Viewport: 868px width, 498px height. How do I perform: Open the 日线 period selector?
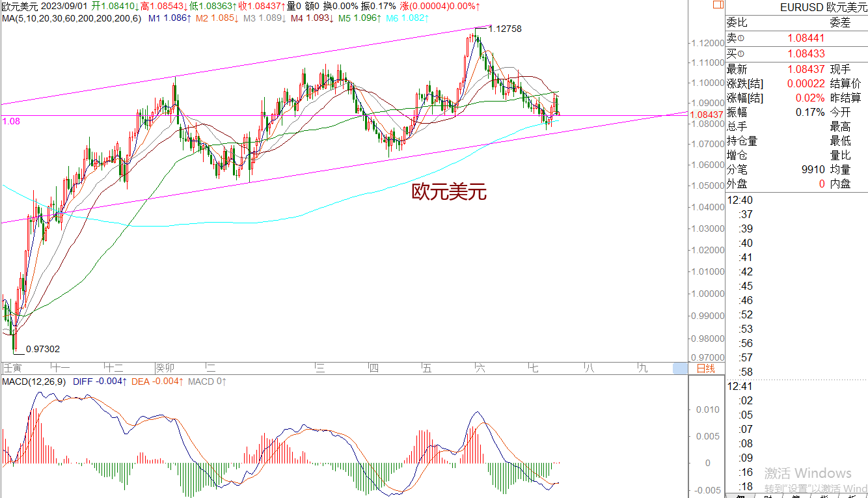tap(705, 368)
